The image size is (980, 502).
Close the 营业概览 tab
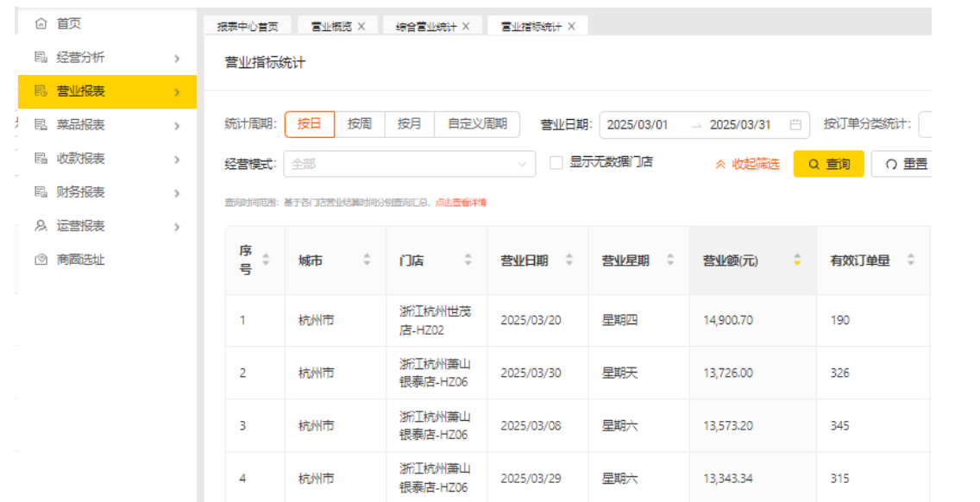point(361,27)
